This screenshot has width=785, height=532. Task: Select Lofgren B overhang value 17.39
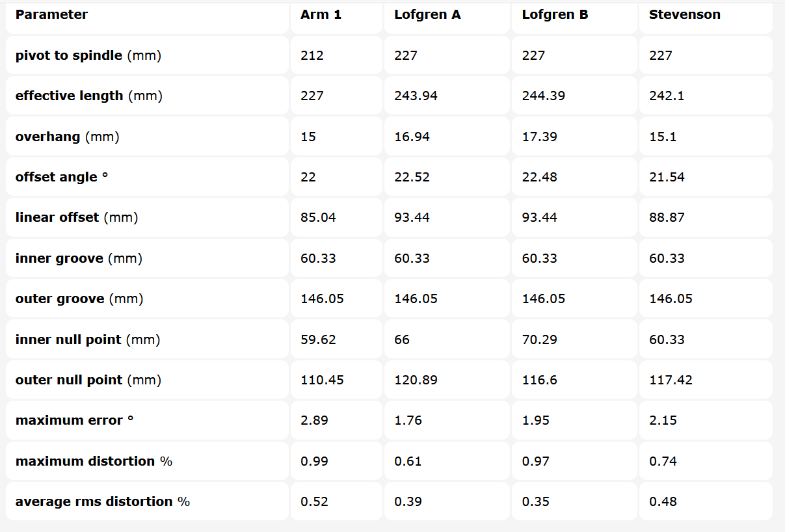(x=539, y=137)
